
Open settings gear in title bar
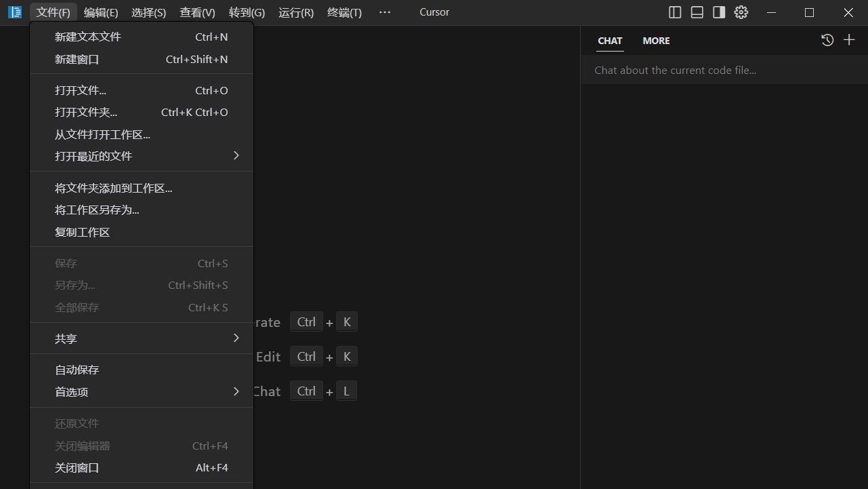(741, 12)
